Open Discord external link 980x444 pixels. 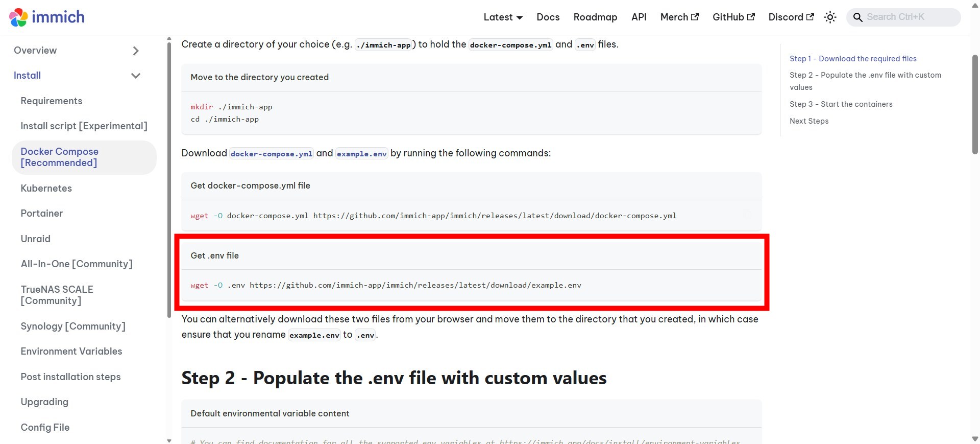point(791,17)
